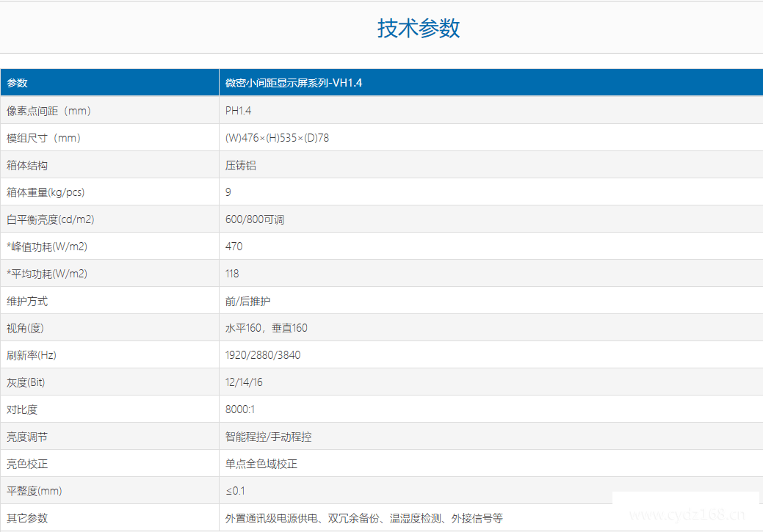763x532 pixels.
Task: Select the 微密小间距显示屏系列-VH1.4 column header
Action: 294,83
